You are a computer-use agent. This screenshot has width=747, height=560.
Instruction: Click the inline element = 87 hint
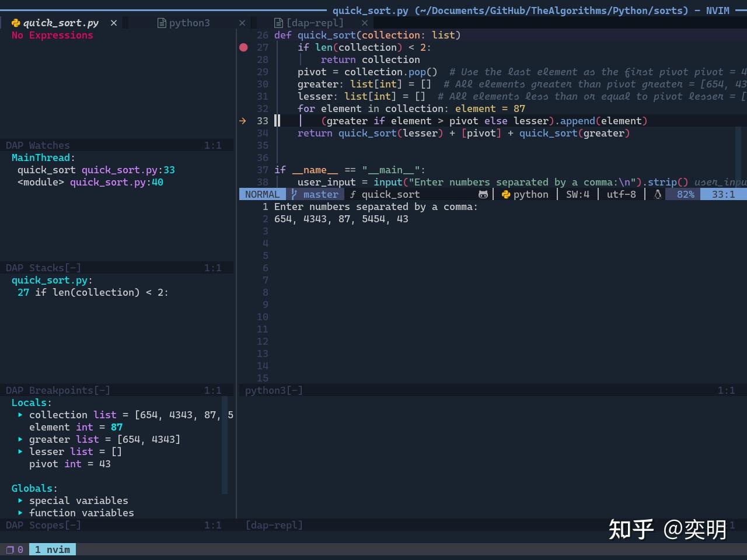click(490, 108)
